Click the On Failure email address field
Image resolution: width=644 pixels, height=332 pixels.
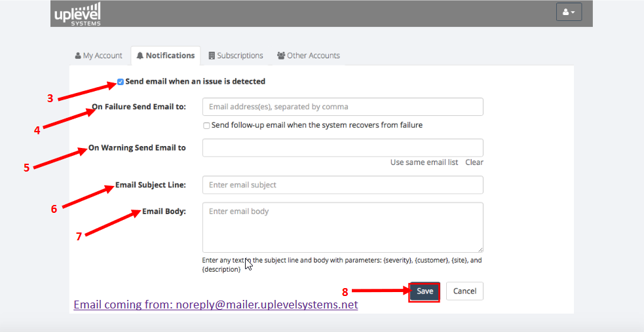[343, 107]
